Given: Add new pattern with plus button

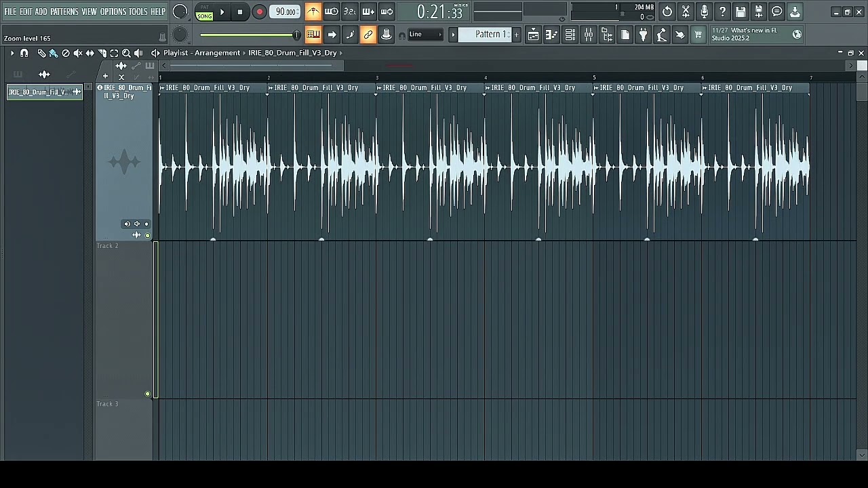Looking at the screenshot, I should click(516, 35).
